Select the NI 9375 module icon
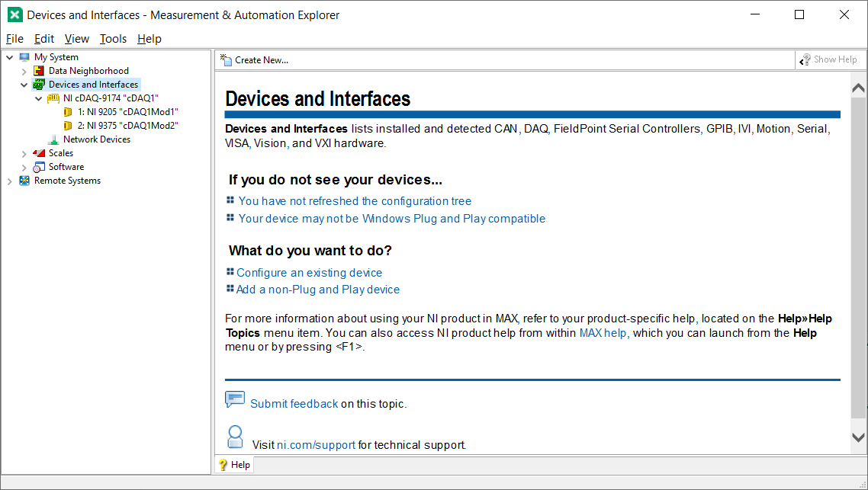This screenshot has width=868, height=490. pos(68,125)
